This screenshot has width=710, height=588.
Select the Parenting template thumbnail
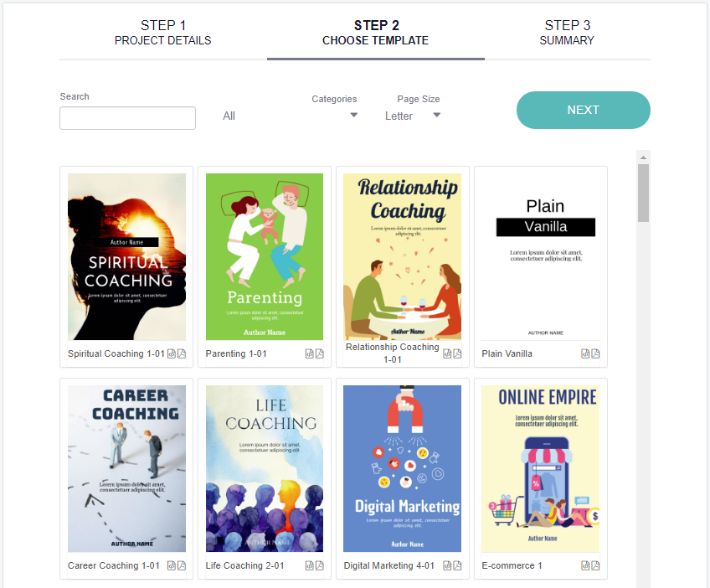tap(265, 257)
